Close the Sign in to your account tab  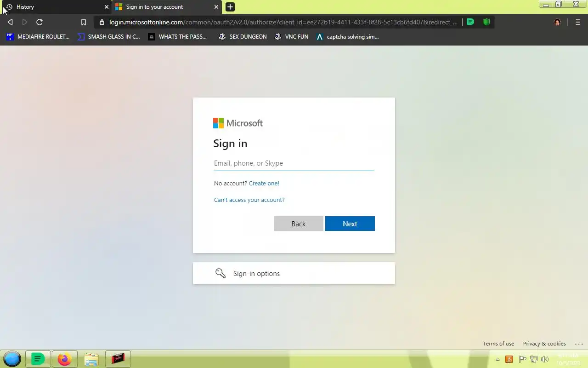click(x=216, y=7)
